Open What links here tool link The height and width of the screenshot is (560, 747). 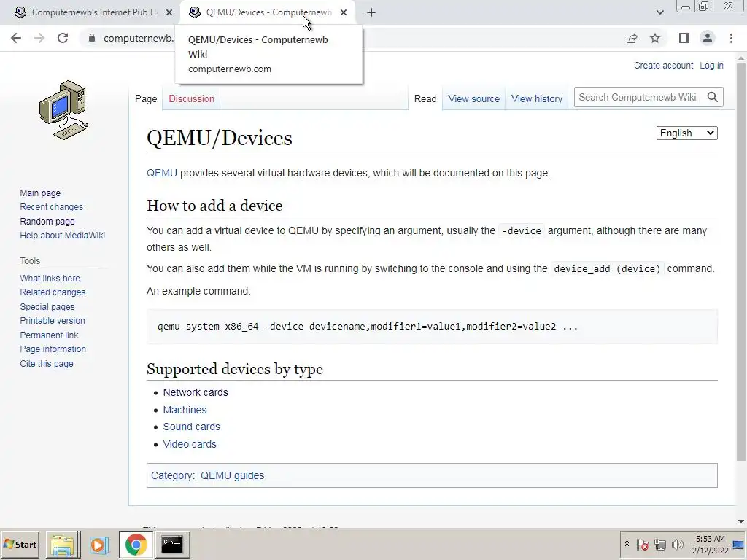tap(50, 278)
